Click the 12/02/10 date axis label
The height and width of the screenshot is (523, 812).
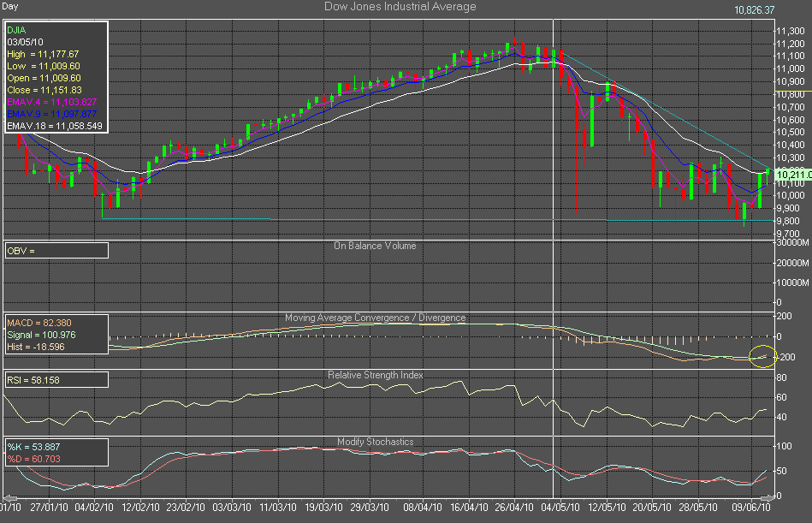click(x=140, y=508)
